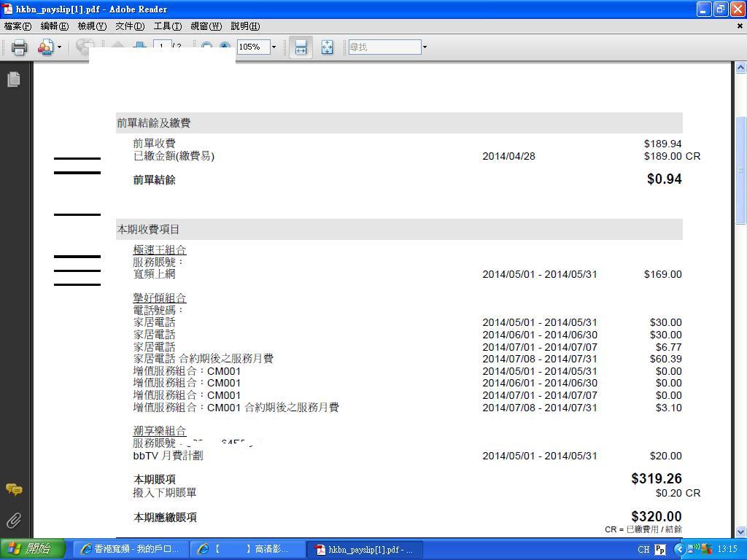Screen dimensions: 747x560
Task: Click the 105% zoom value field
Action: (x=253, y=47)
